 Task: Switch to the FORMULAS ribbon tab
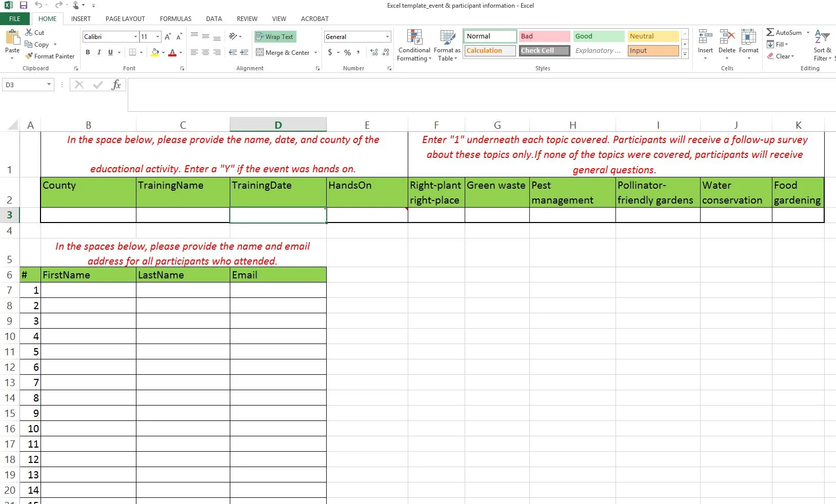coord(175,19)
